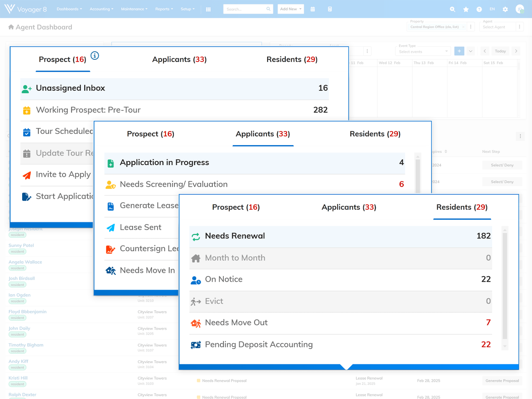Expand the Dashboards menu
The image size is (532, 399).
69,9
